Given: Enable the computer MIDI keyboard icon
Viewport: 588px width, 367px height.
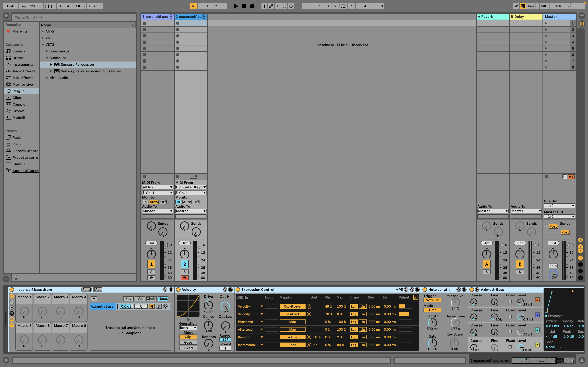Looking at the screenshot, I should tap(523, 6).
